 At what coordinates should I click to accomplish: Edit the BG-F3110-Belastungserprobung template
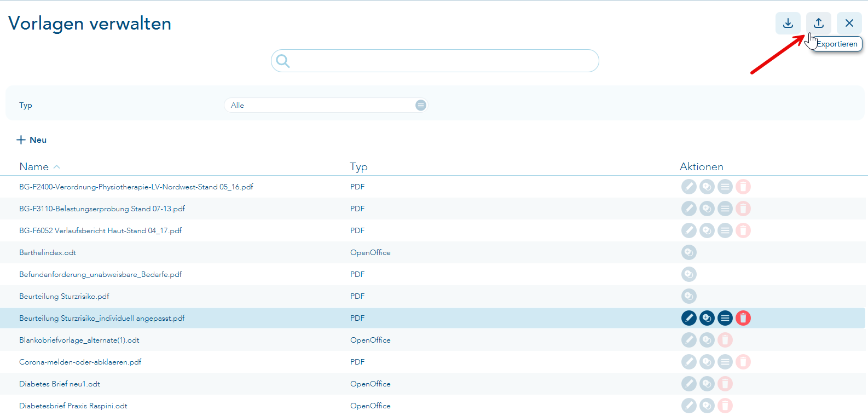tap(689, 209)
